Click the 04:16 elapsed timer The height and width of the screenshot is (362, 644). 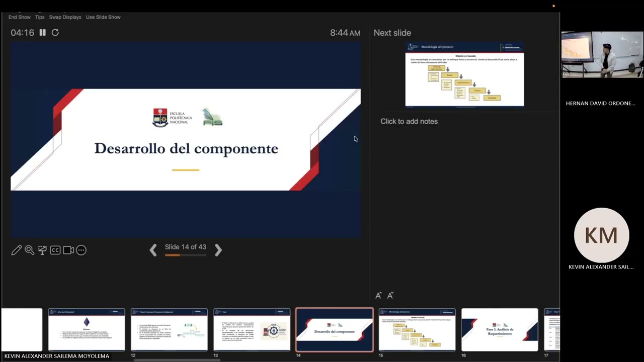[x=23, y=33]
